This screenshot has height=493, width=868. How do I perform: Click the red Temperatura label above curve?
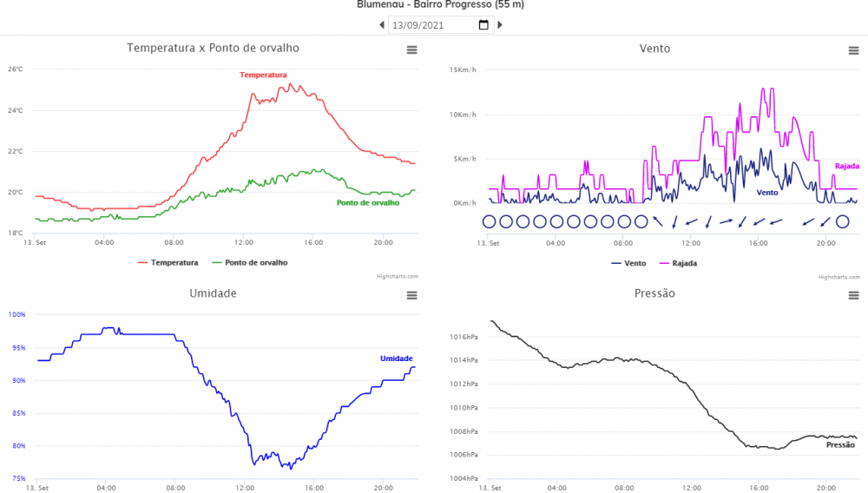coord(263,76)
